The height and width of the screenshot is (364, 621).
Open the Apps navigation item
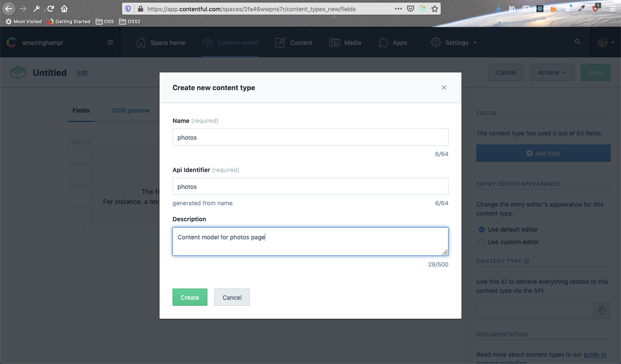[392, 42]
